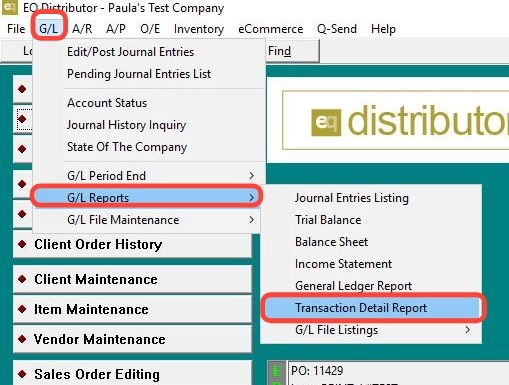Screen dimensions: 509x385
Task: Click the diamond bullet beside Vendor Maintenance
Action: (x=22, y=339)
